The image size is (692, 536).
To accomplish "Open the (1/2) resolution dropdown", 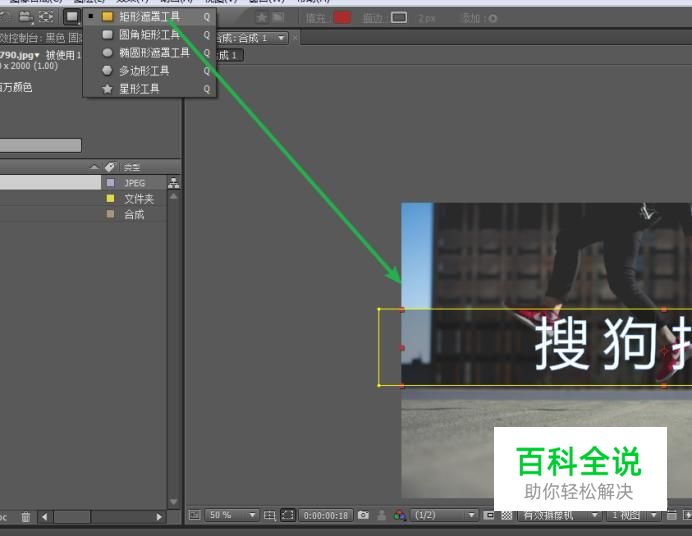I will 444,515.
